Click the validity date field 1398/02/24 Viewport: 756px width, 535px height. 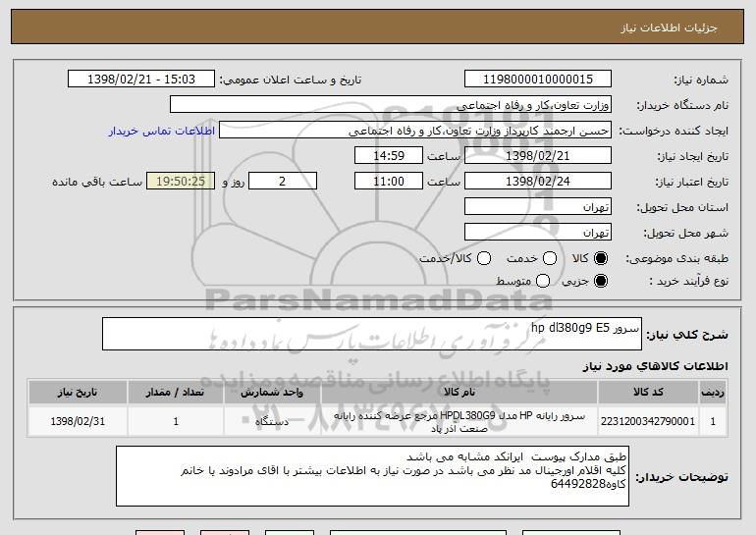point(538,182)
